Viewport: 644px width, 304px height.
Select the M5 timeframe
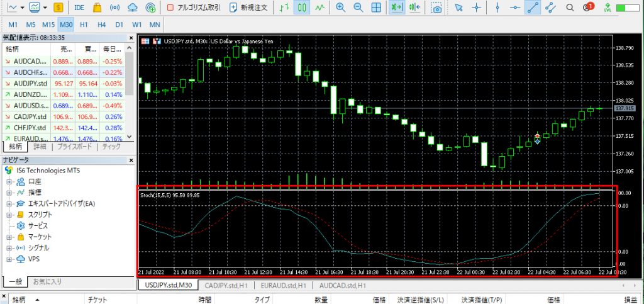click(x=31, y=25)
